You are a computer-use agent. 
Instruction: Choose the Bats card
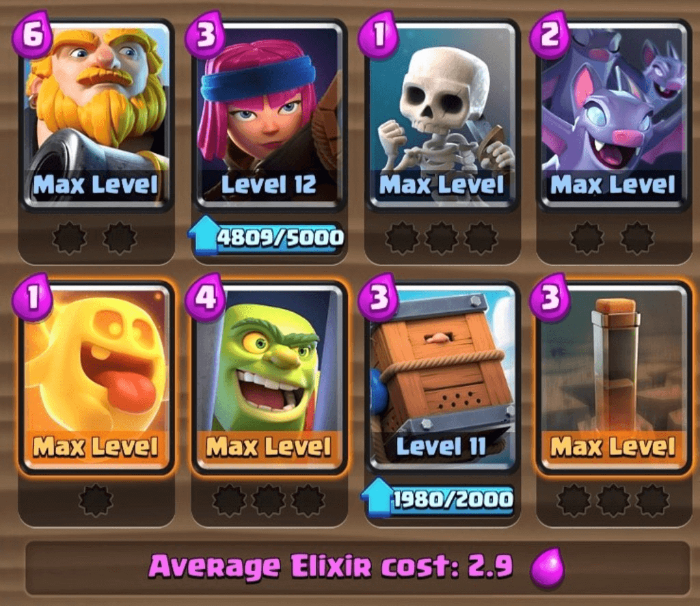pos(613,115)
